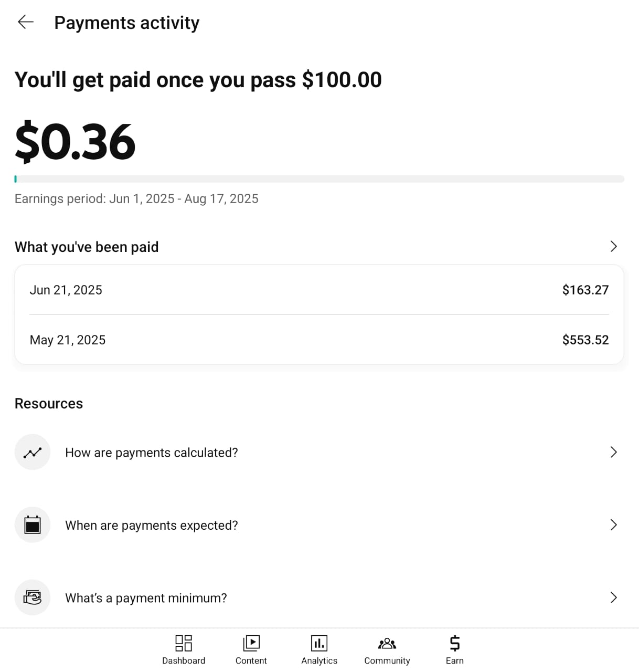
Task: Open the Earn dollar-sign icon
Action: [x=455, y=643]
